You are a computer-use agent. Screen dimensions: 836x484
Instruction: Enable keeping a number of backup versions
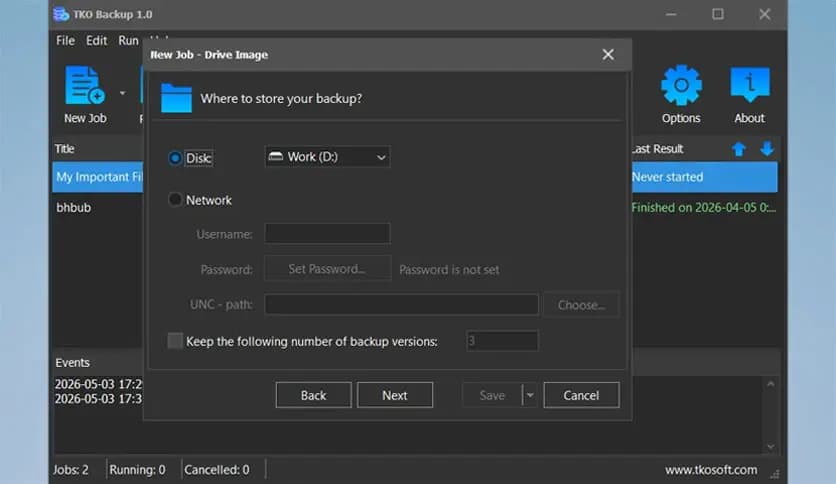(175, 341)
